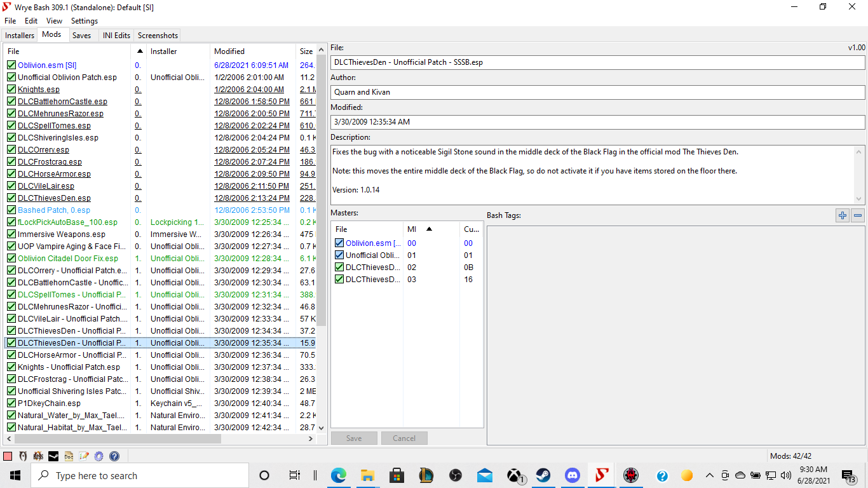Click the Mods: 42/42 status text
The height and width of the screenshot is (488, 868).
pyautogui.click(x=790, y=456)
